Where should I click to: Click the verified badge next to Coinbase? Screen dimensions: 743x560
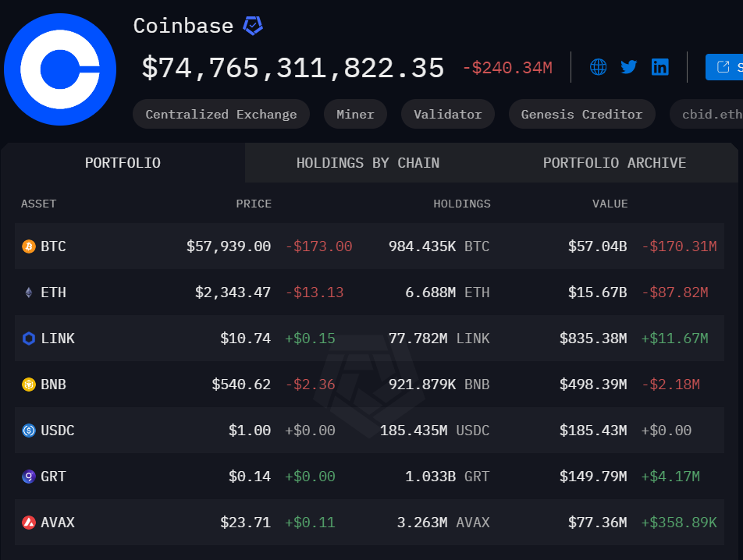click(252, 26)
